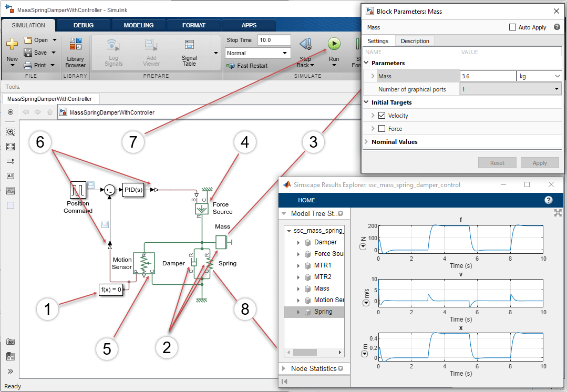This screenshot has width=567, height=392.
Task: Collapse the Results Explorer side panel arrow
Action: [284, 381]
